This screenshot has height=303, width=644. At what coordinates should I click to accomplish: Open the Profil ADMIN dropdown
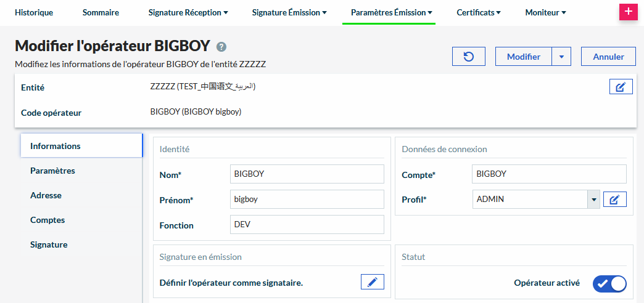593,200
